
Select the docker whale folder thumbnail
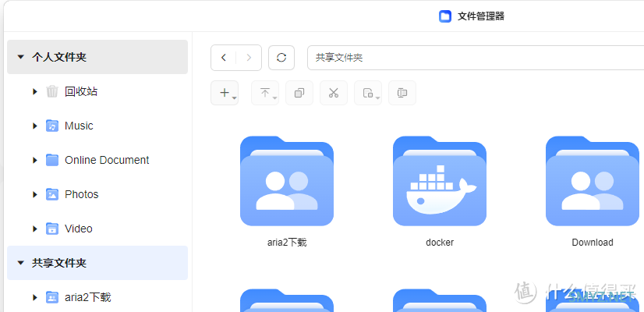440,181
